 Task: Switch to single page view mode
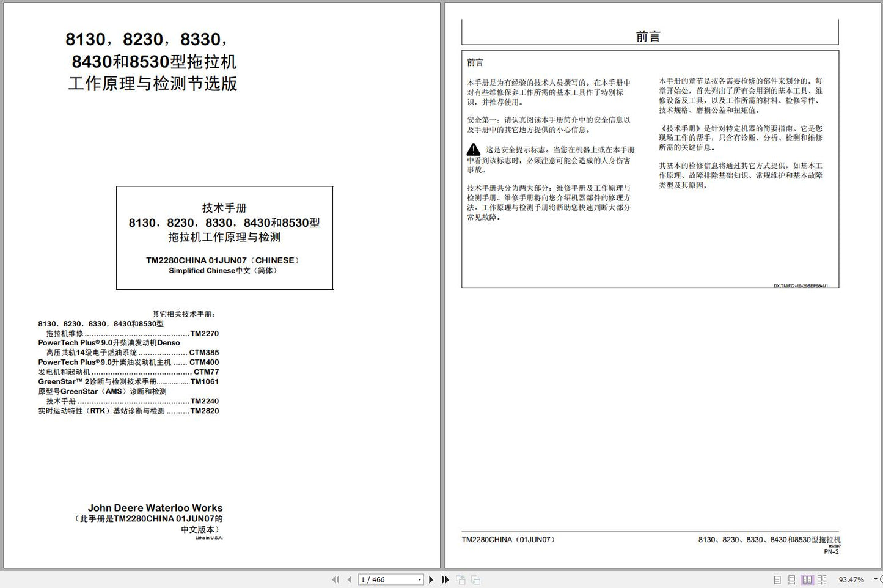coord(777,579)
